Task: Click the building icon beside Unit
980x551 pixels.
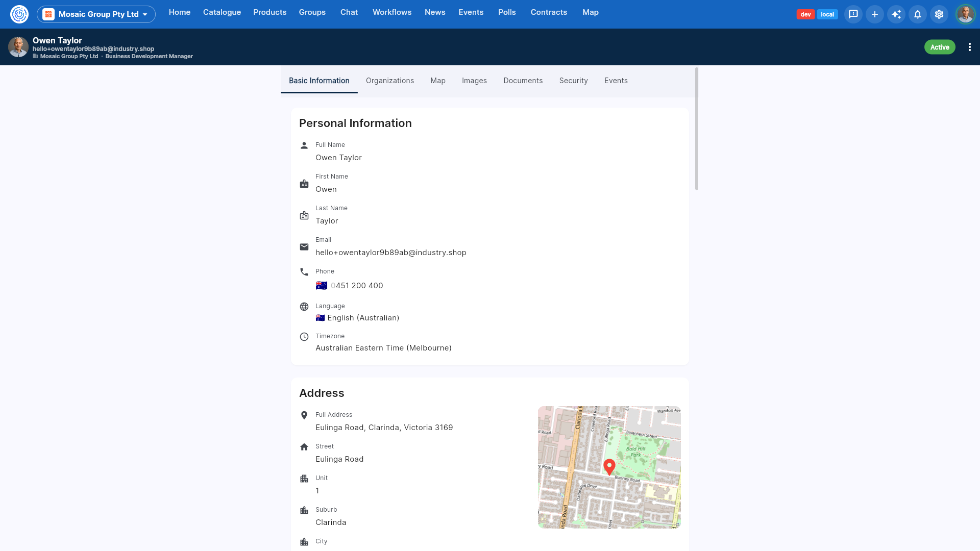Action: pos(304,479)
